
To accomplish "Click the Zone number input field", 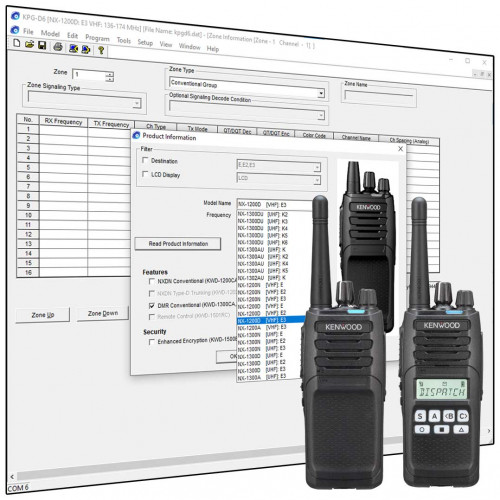I will point(89,75).
